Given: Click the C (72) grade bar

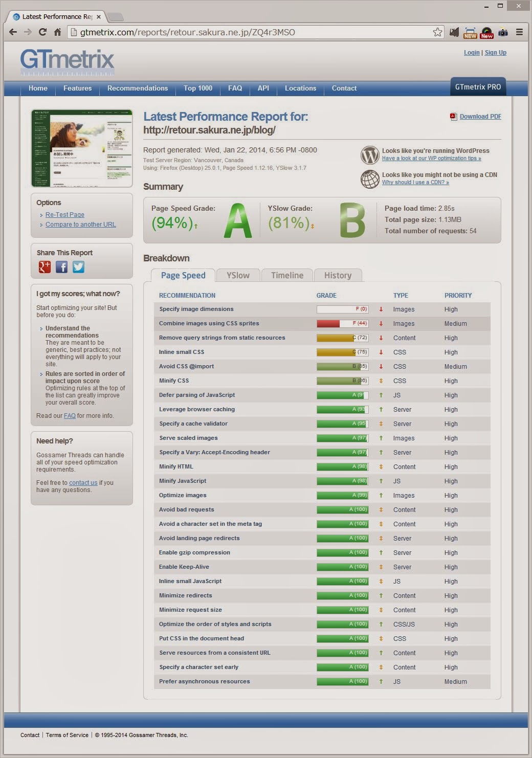Looking at the screenshot, I should coord(343,338).
